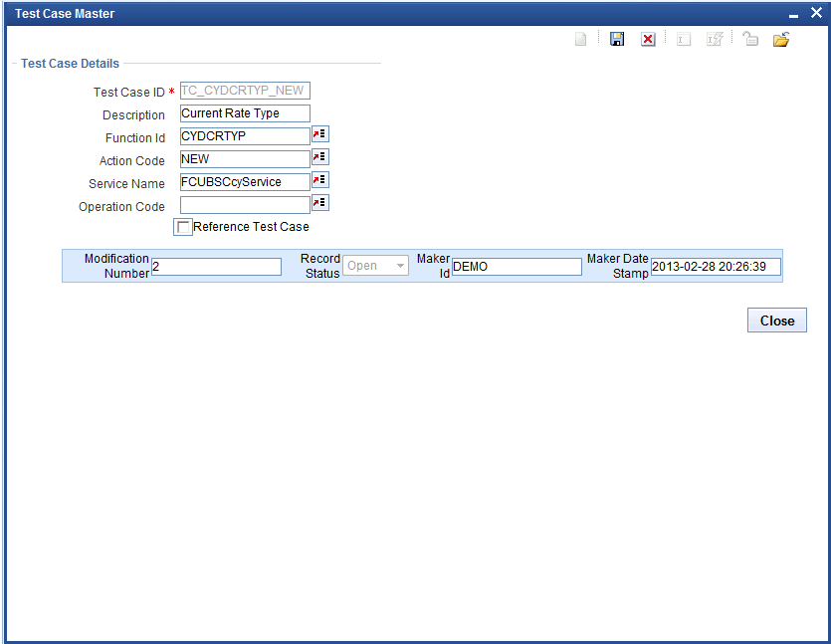Expand the Record Status dropdown
Image resolution: width=831 pixels, height=644 pixels.
coord(375,266)
